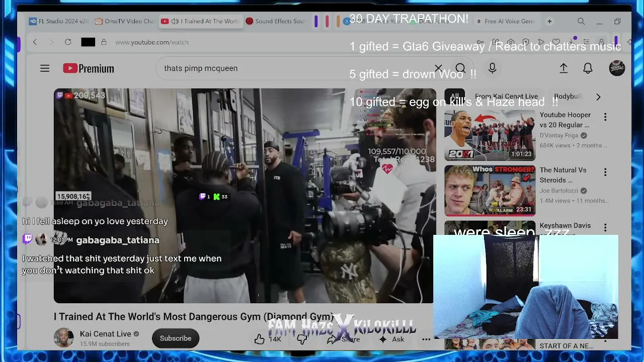This screenshot has width=644, height=362.
Task: Clear the YouTube search query
Action: (438, 68)
